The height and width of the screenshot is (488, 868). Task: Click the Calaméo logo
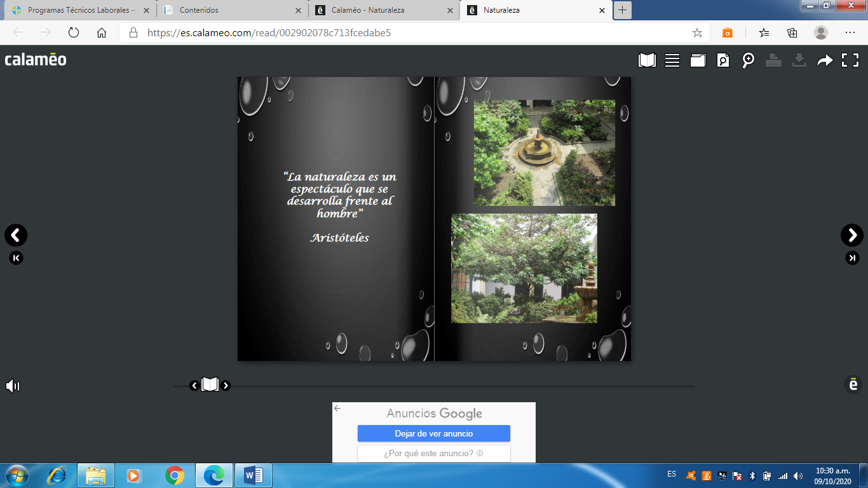pyautogui.click(x=36, y=60)
